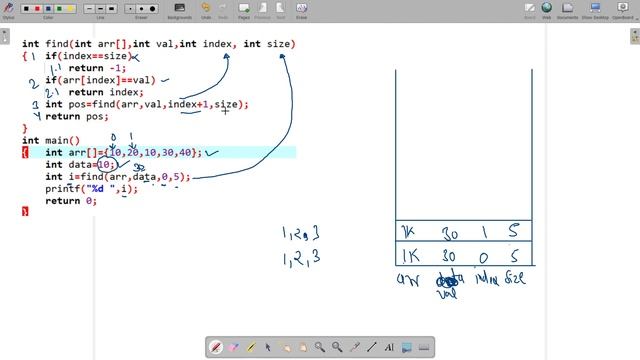640x360 pixels.
Task: Select the Capture screen region tool
Action: [x=406, y=347]
